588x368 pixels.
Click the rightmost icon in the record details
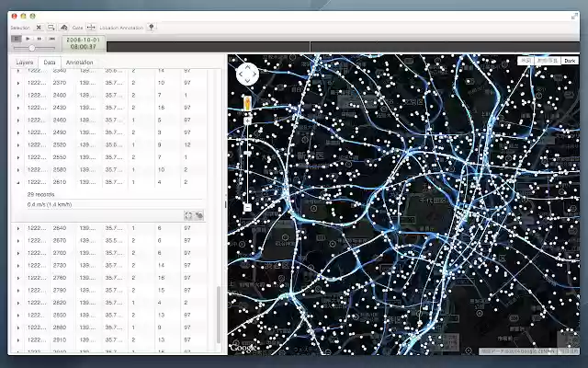tap(198, 215)
